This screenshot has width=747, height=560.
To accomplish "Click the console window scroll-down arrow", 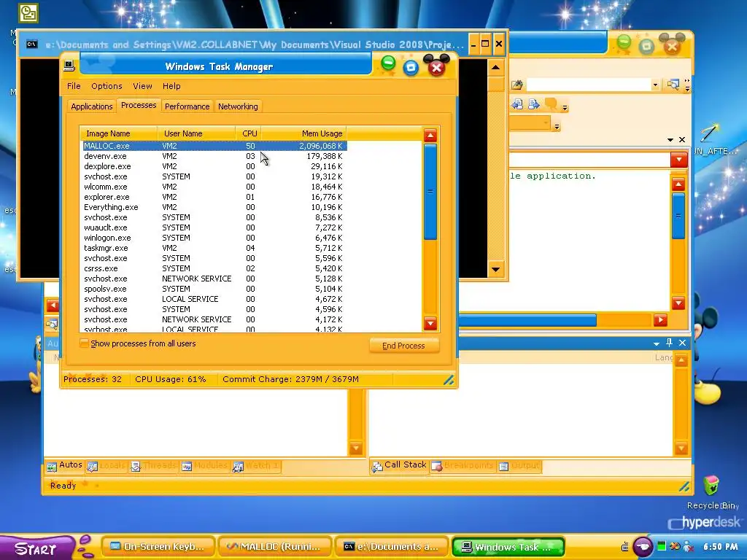I will click(x=495, y=270).
